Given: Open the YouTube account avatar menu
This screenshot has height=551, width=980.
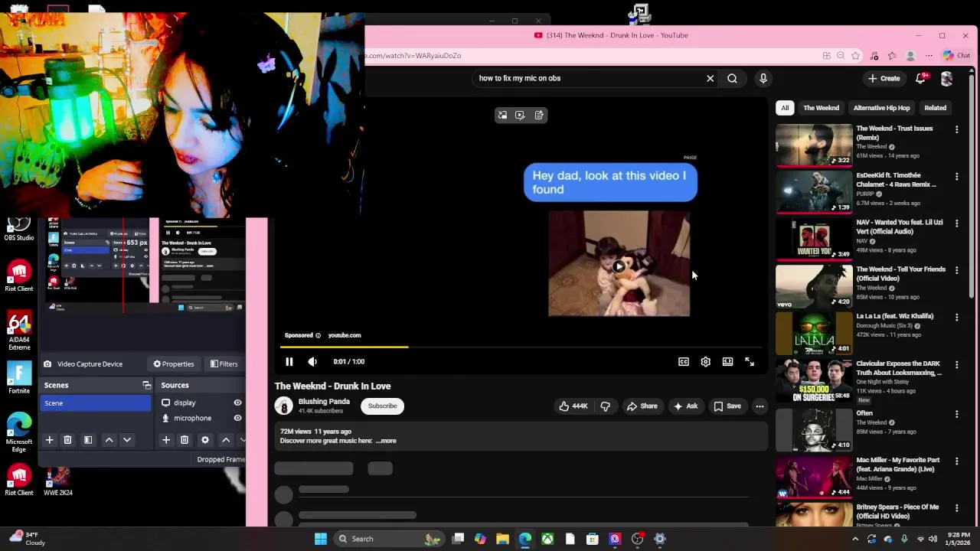Looking at the screenshot, I should coord(947,78).
